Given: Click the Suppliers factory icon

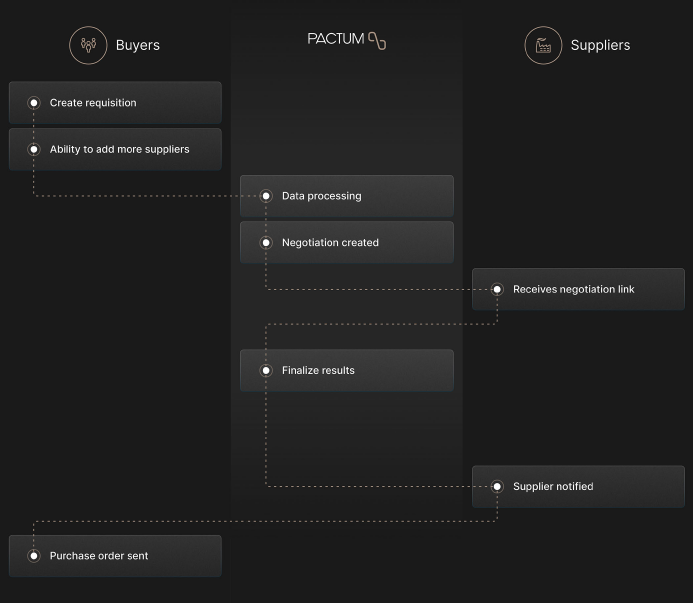Looking at the screenshot, I should pos(543,45).
